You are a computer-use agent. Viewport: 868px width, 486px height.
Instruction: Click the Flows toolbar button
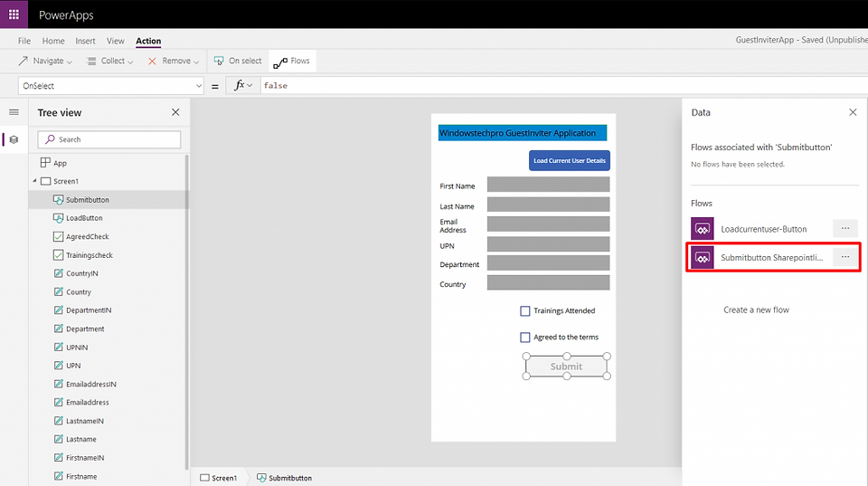point(292,61)
